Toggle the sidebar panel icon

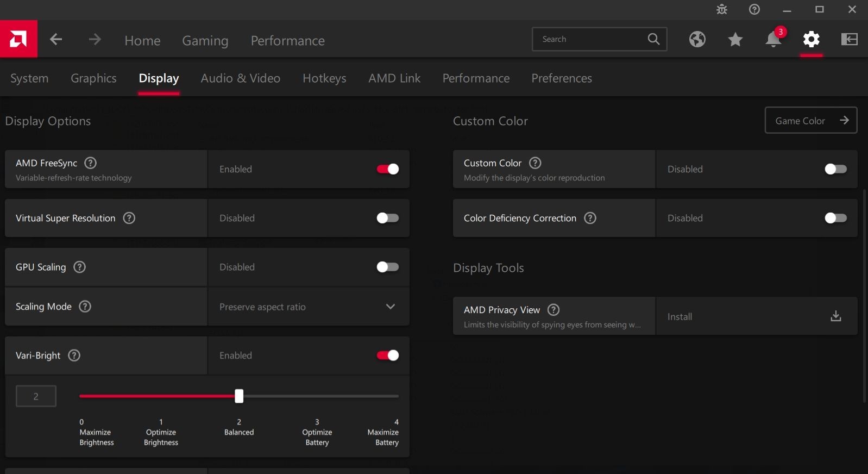pyautogui.click(x=850, y=39)
